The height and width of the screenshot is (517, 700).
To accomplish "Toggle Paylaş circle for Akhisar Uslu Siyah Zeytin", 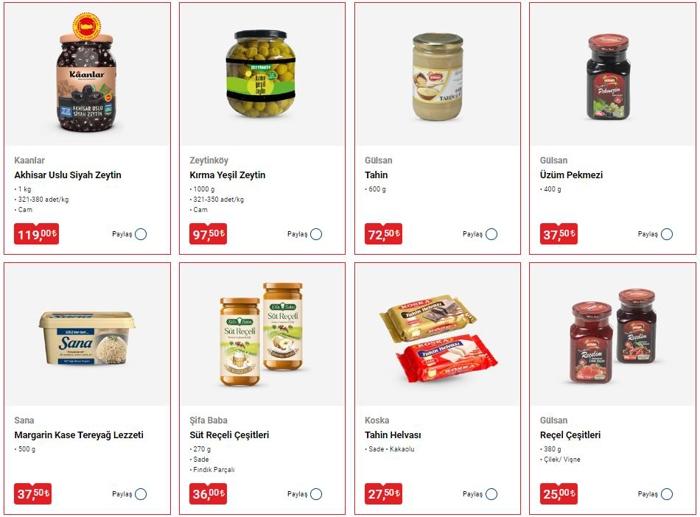I will coord(141,234).
